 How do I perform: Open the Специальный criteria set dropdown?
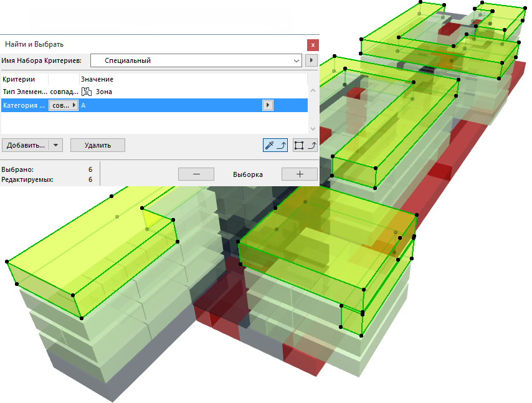click(x=196, y=60)
